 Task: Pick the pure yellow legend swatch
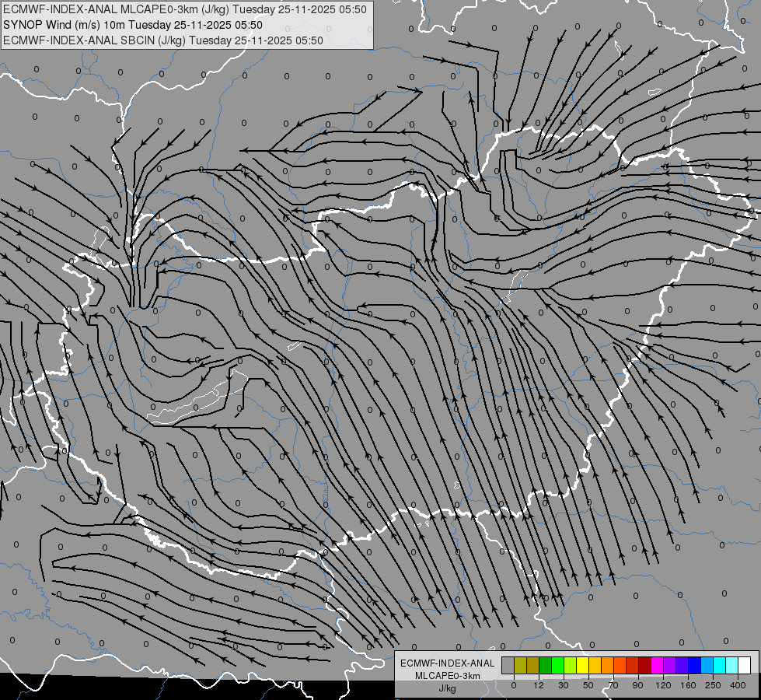coord(582,665)
